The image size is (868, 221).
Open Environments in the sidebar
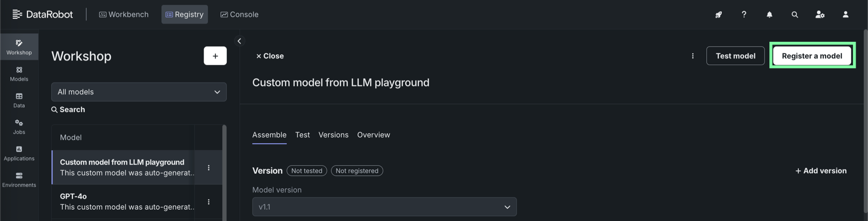[19, 180]
